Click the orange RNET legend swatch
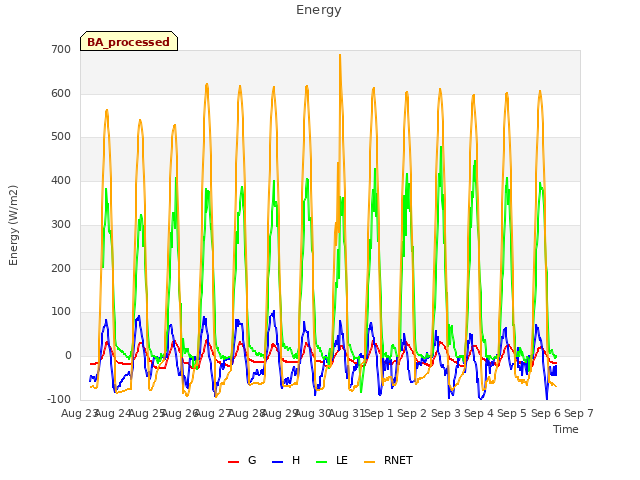This screenshot has width=640, height=480. (x=369, y=461)
